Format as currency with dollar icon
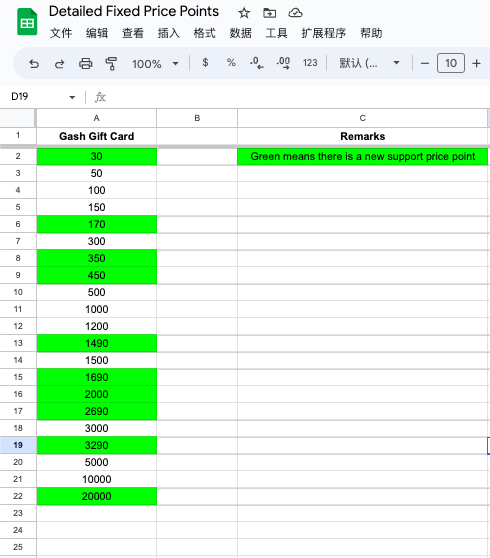 pos(205,63)
